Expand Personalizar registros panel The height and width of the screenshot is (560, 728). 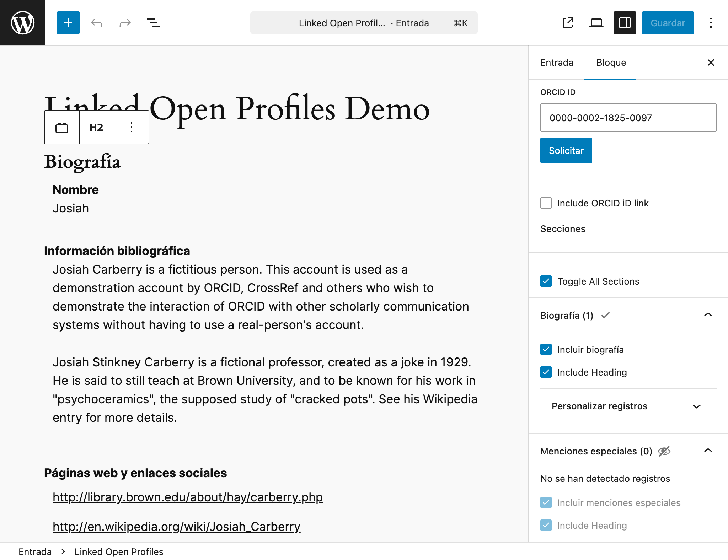tap(628, 406)
